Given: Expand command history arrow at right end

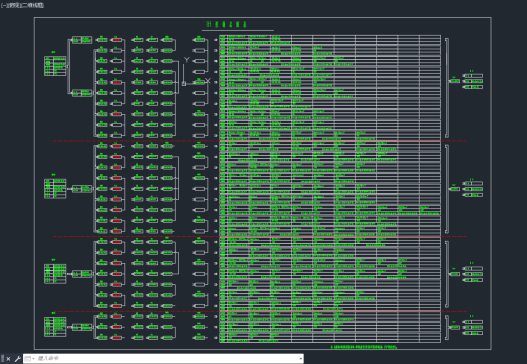Looking at the screenshot, I should (x=300, y=359).
